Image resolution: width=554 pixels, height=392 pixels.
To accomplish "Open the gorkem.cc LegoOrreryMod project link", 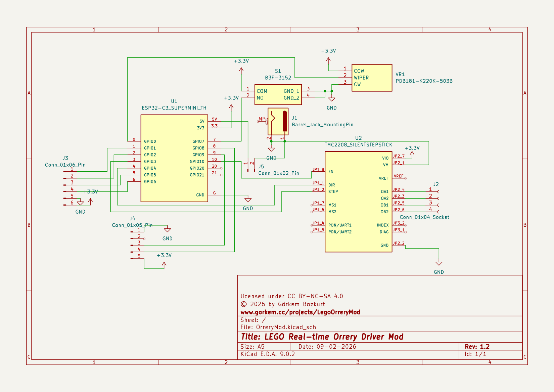I will coord(300,312).
